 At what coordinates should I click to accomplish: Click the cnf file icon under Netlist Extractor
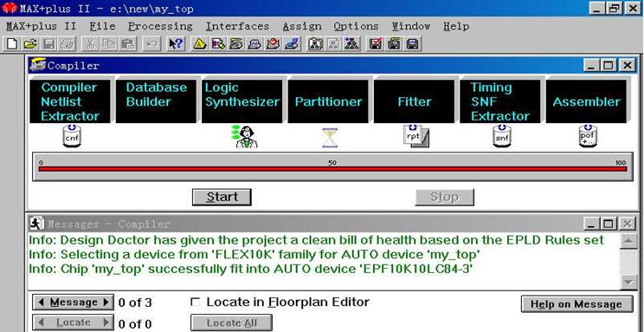coord(72,136)
